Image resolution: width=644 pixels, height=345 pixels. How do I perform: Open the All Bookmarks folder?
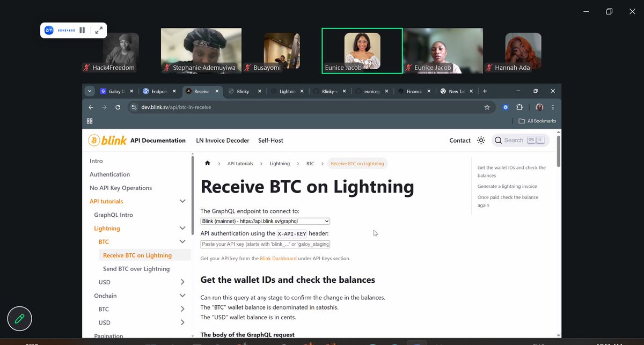(537, 121)
